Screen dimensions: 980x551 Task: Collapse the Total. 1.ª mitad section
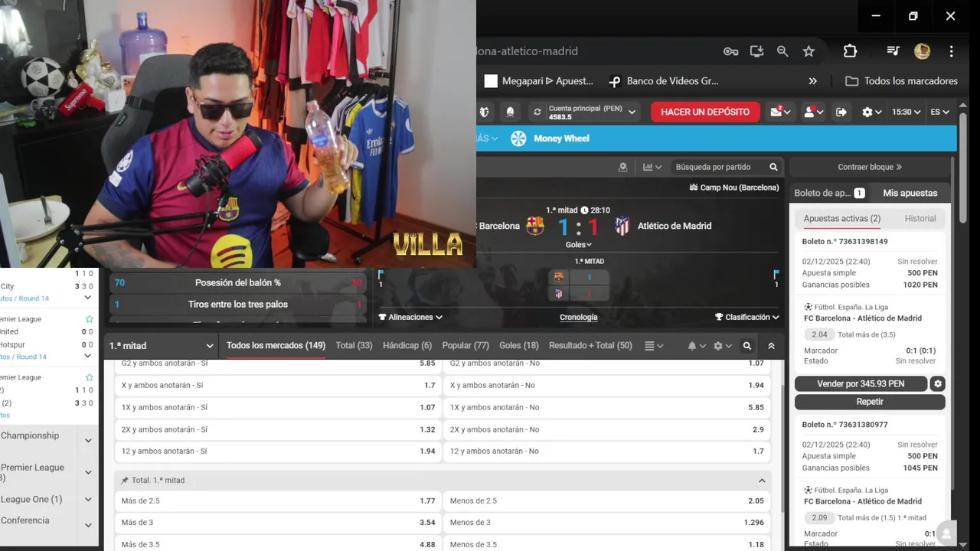tap(762, 481)
